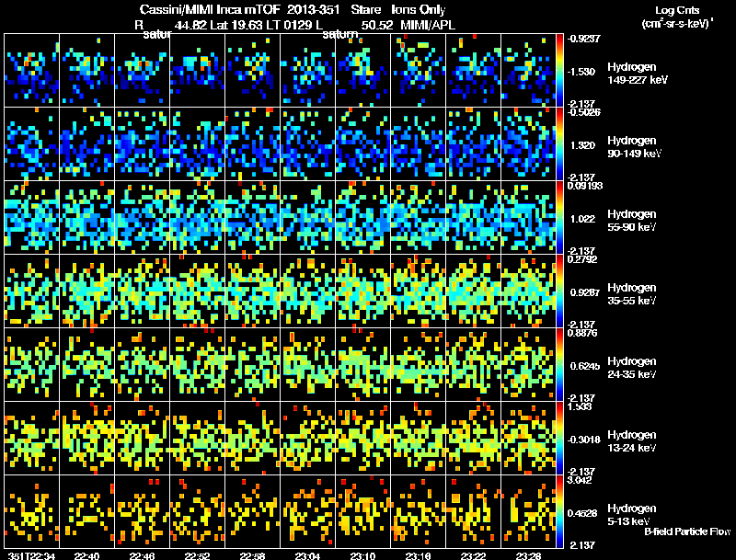Click the 'Stare' mode label in title

(x=365, y=10)
